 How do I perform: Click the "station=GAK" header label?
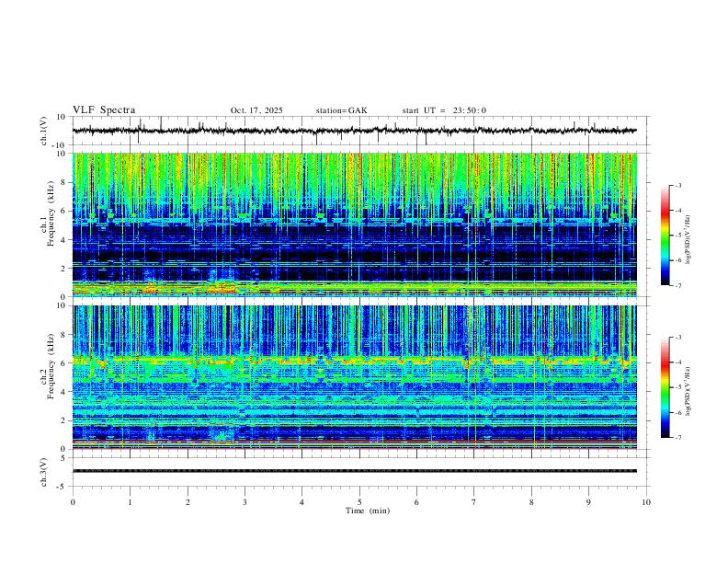341,110
